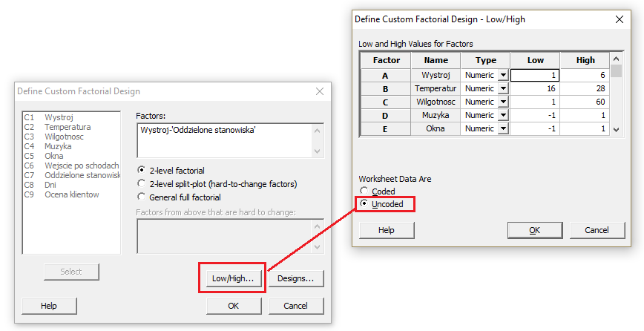Click the Low/High... button

point(232,279)
